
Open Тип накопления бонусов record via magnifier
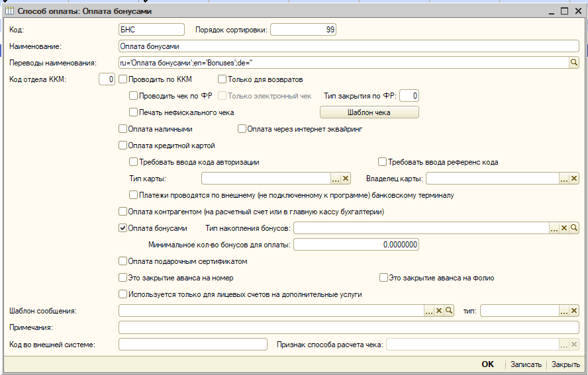(x=573, y=228)
